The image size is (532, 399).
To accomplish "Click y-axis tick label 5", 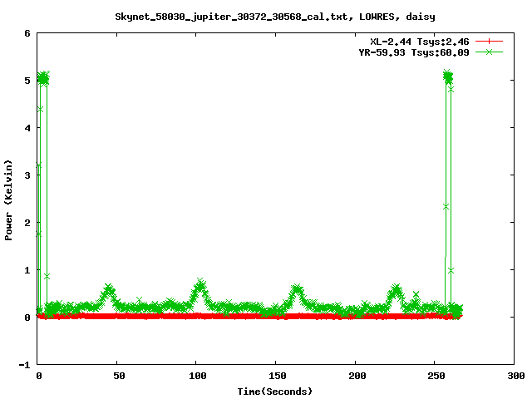I will click(27, 81).
